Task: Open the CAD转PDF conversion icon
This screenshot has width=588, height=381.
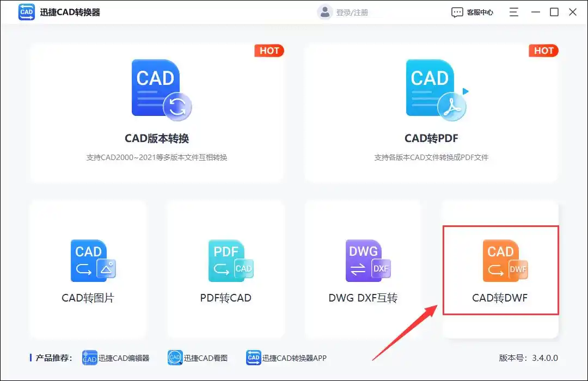Action: click(437, 90)
